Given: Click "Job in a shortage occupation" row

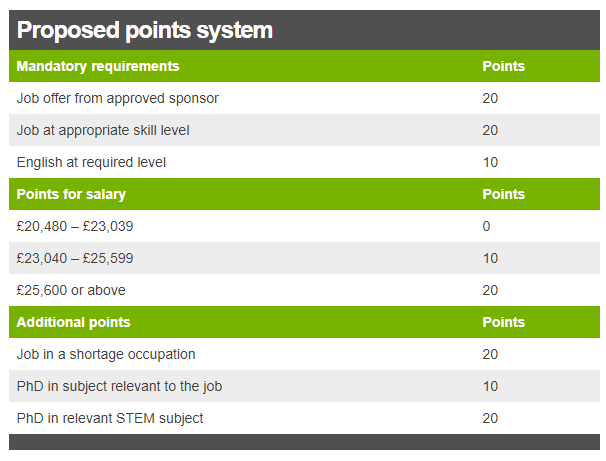Looking at the screenshot, I should pos(106,354).
